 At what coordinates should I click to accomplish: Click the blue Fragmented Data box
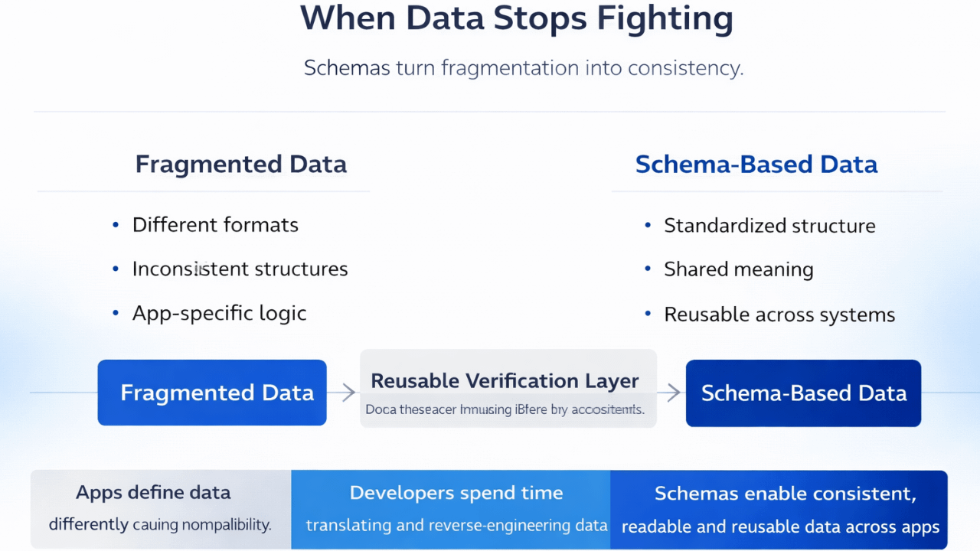tap(212, 393)
